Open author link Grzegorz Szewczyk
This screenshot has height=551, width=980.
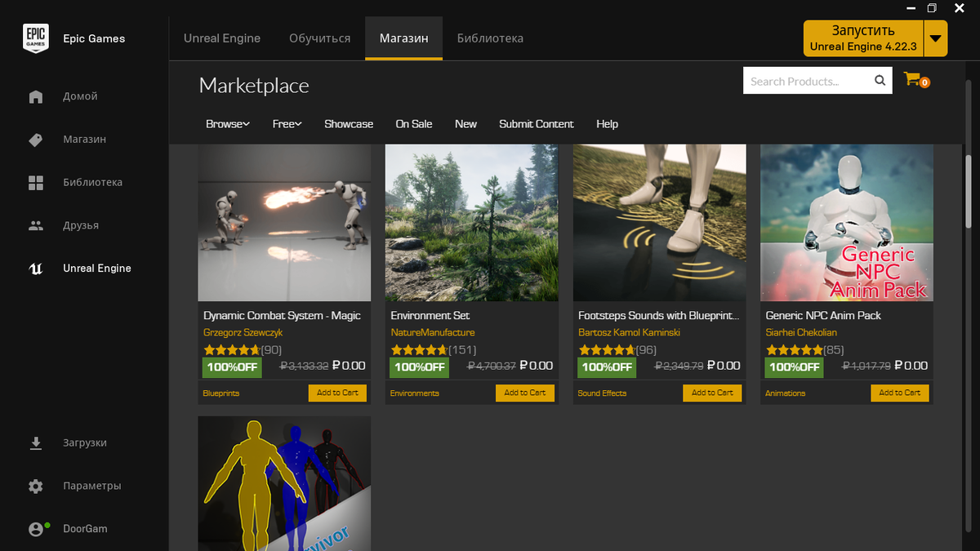point(243,332)
